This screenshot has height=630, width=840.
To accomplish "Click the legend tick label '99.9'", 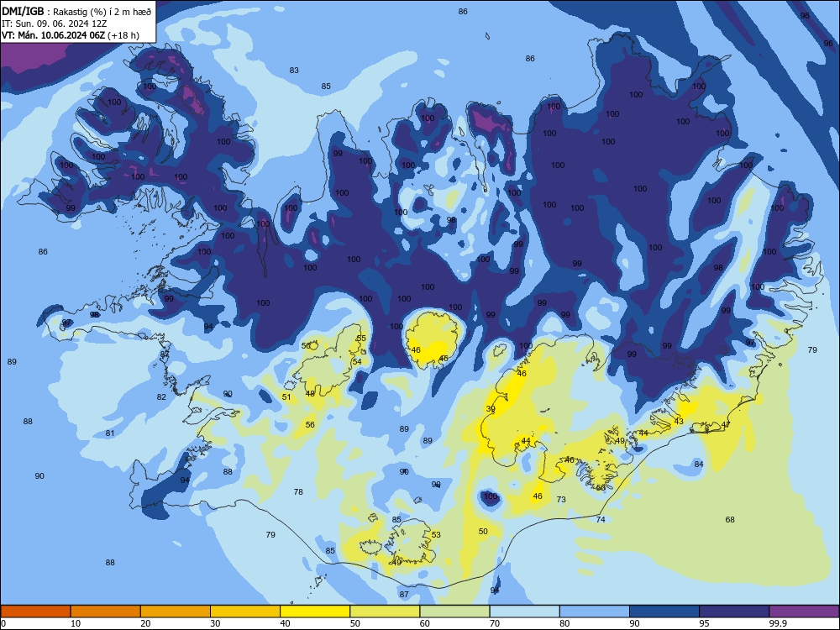I will point(777,623).
